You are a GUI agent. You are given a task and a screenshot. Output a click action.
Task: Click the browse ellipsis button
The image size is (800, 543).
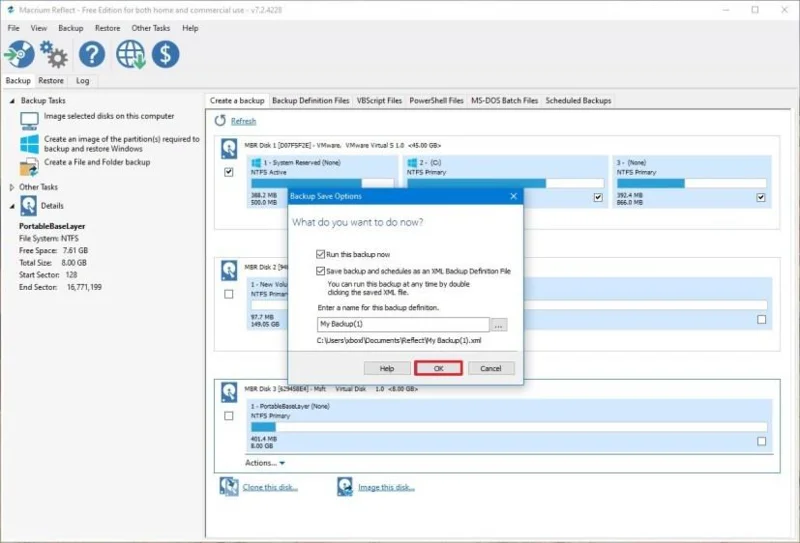(x=498, y=325)
